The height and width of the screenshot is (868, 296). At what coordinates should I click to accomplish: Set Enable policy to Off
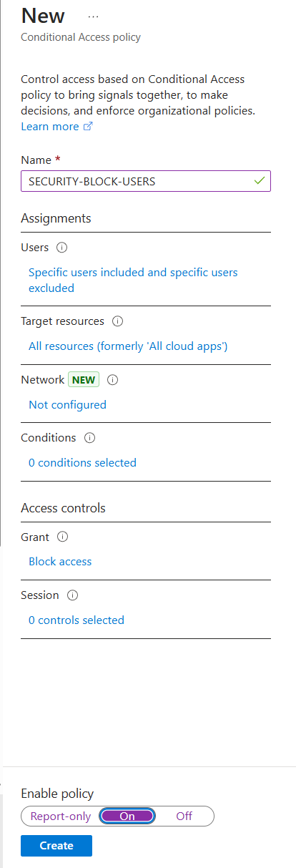tap(184, 816)
